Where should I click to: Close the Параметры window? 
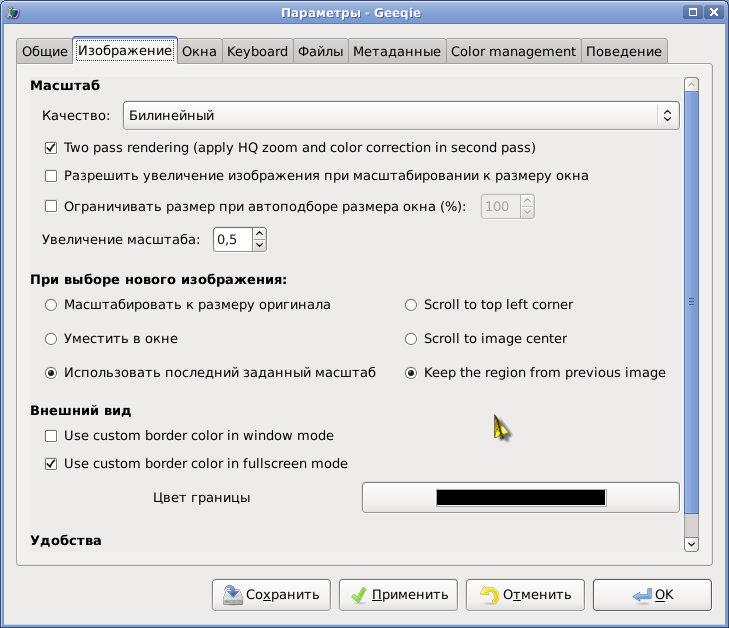[714, 12]
